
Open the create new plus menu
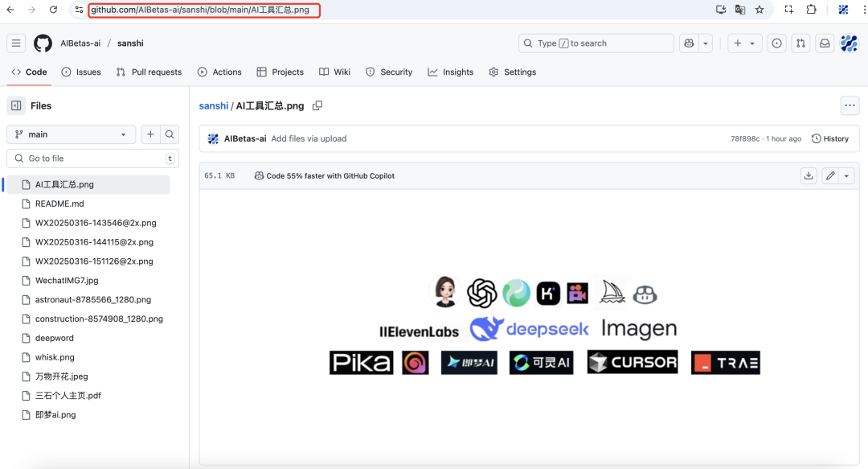(x=744, y=43)
